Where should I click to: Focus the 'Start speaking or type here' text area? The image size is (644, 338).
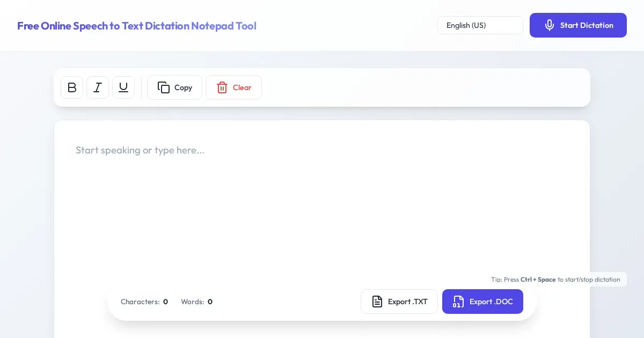[x=322, y=204]
